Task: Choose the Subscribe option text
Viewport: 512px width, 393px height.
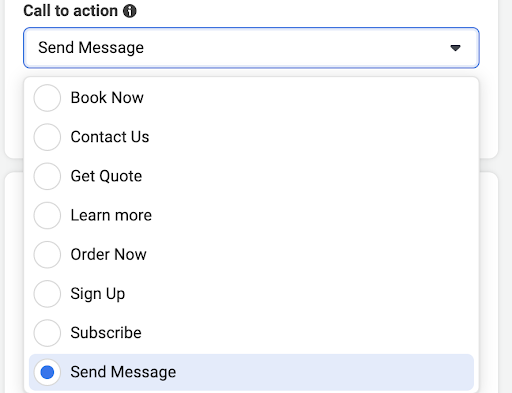Action: 106,333
